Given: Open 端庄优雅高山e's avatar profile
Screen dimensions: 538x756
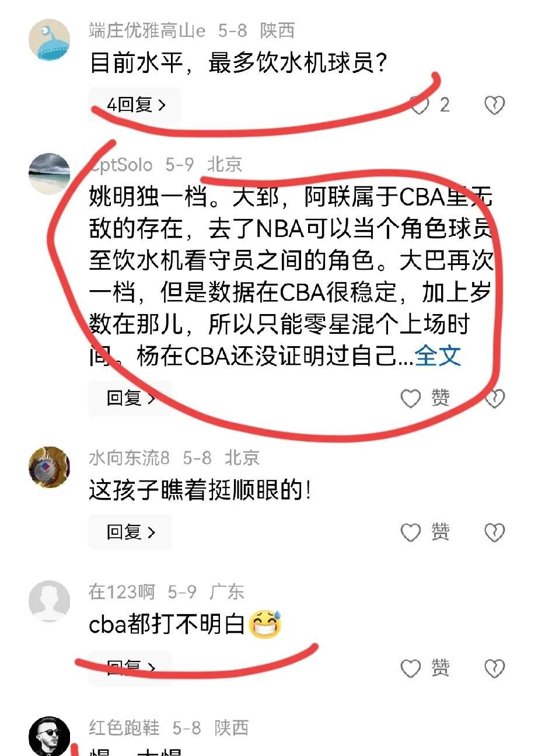Looking at the screenshot, I should pos(50,39).
